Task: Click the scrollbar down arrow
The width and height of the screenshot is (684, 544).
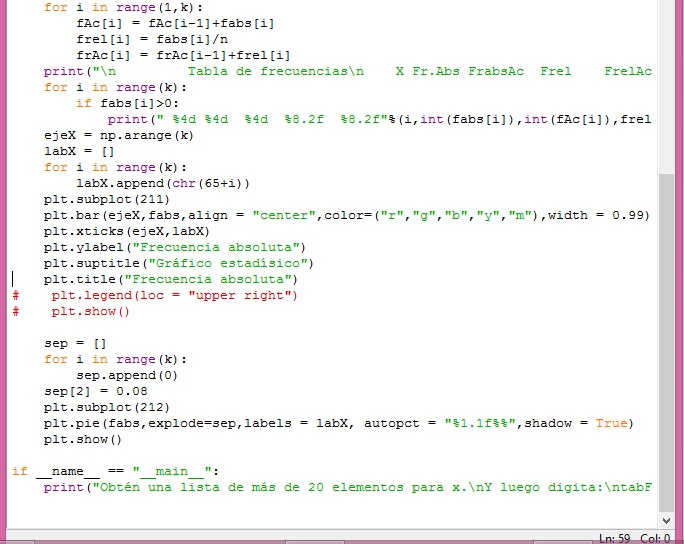Action: click(666, 520)
